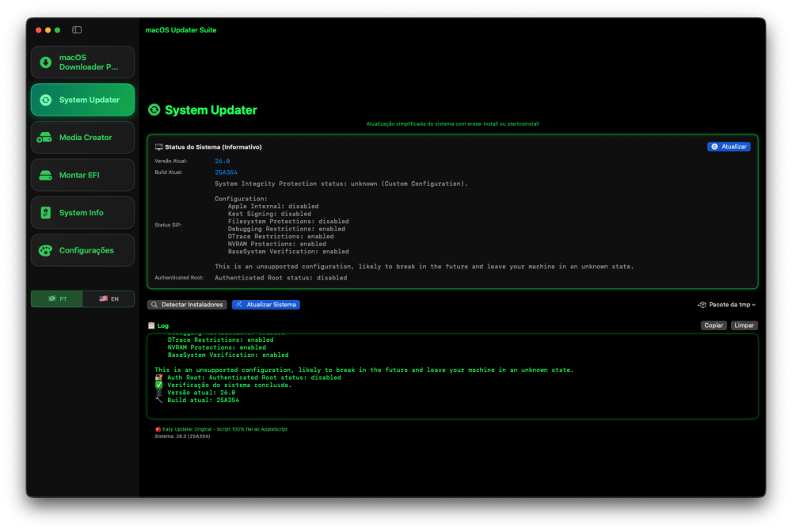Click the Brazil flag icon in PT
792x532 pixels.
tap(52, 298)
